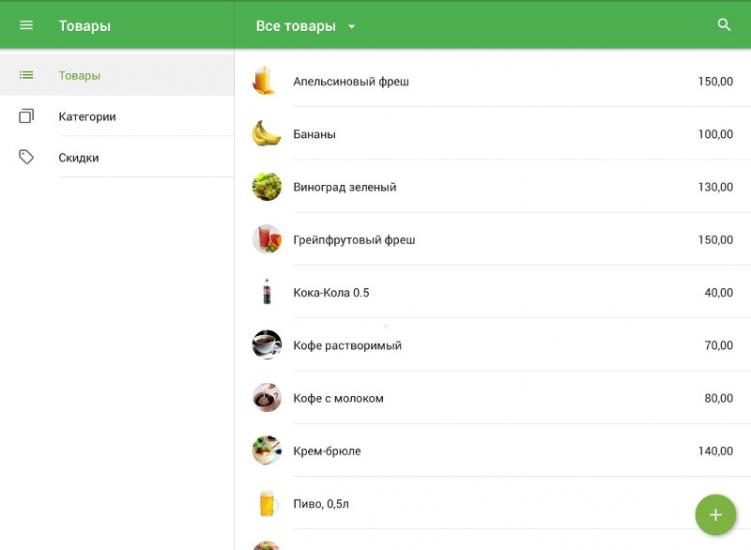The height and width of the screenshot is (550, 751).
Task: Select Категории in the sidebar menu
Action: pyautogui.click(x=117, y=116)
